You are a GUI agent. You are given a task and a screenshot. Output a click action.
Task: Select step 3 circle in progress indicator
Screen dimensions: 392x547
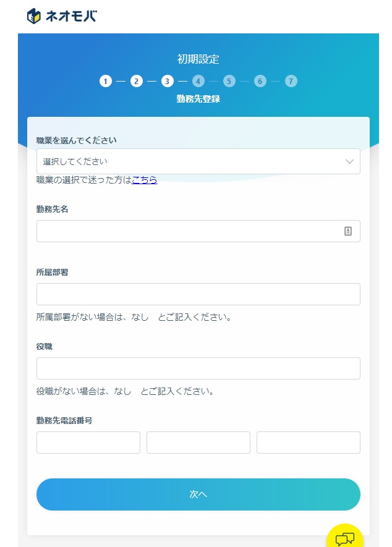pyautogui.click(x=168, y=81)
